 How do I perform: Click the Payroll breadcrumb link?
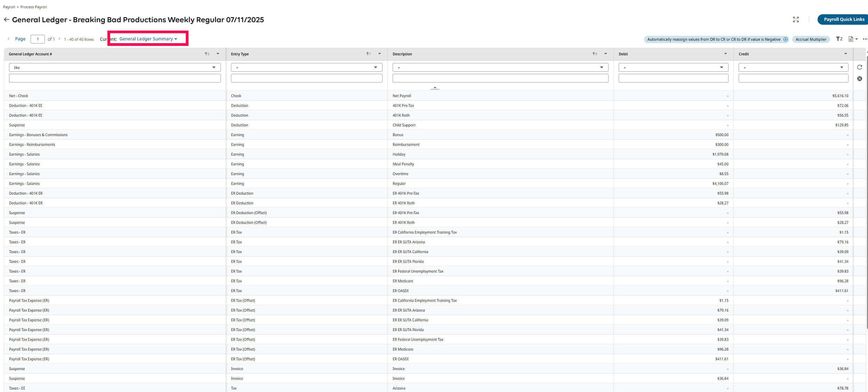point(9,7)
